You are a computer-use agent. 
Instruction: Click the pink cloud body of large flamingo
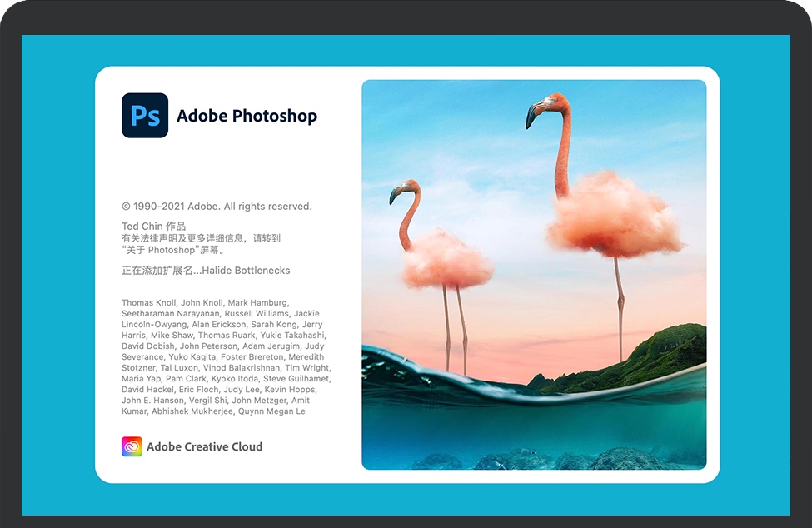pyautogui.click(x=615, y=215)
